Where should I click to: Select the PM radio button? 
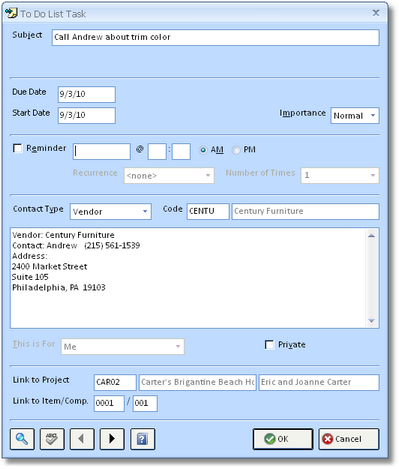tap(236, 150)
